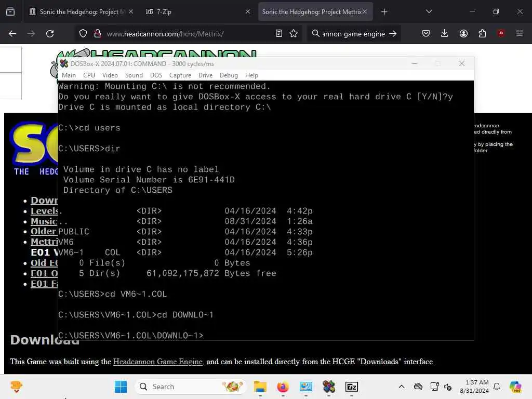Open the DOSBox-X Main menu
Image resolution: width=532 pixels, height=399 pixels.
click(x=69, y=75)
